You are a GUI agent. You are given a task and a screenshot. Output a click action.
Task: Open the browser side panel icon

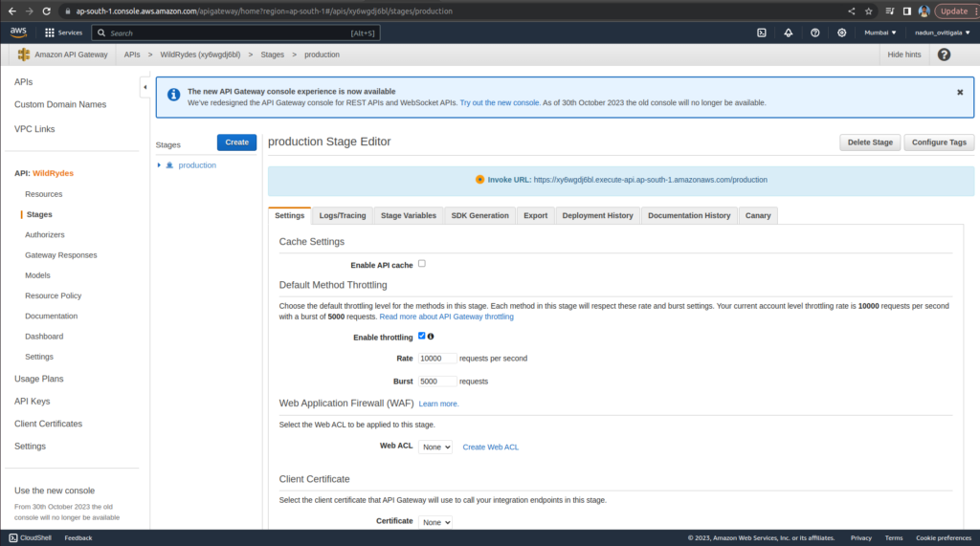pos(907,11)
